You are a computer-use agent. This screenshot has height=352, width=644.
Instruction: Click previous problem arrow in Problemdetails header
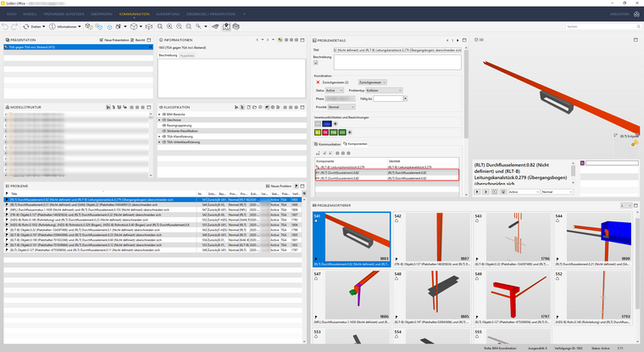point(447,41)
